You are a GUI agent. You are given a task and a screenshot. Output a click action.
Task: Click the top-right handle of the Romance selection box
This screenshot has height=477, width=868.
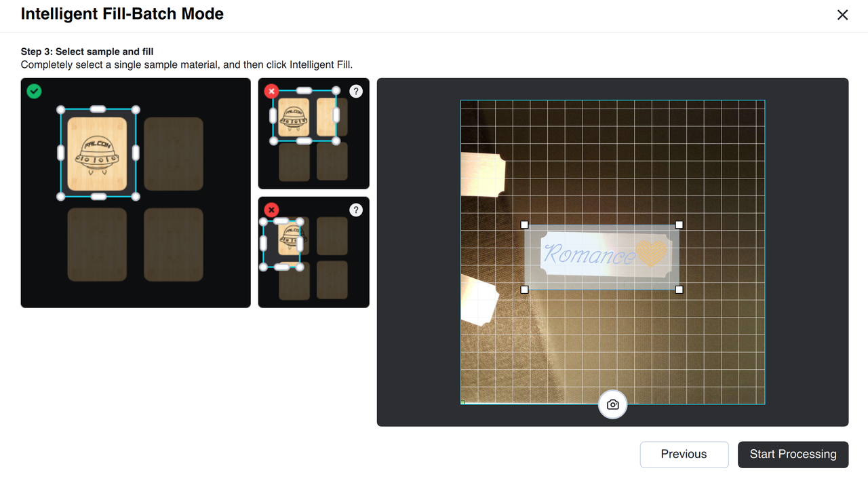pyautogui.click(x=679, y=225)
